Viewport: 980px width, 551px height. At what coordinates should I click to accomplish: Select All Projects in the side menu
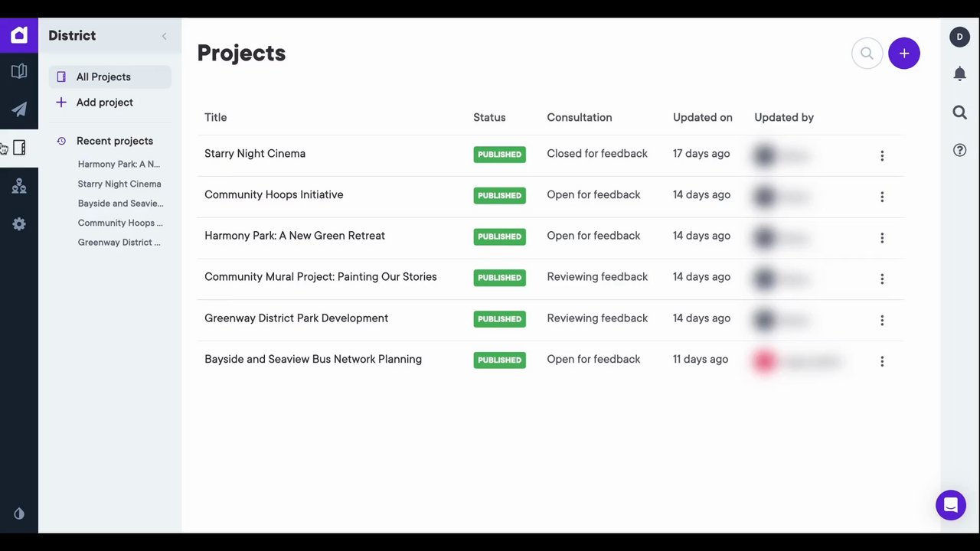click(x=103, y=77)
